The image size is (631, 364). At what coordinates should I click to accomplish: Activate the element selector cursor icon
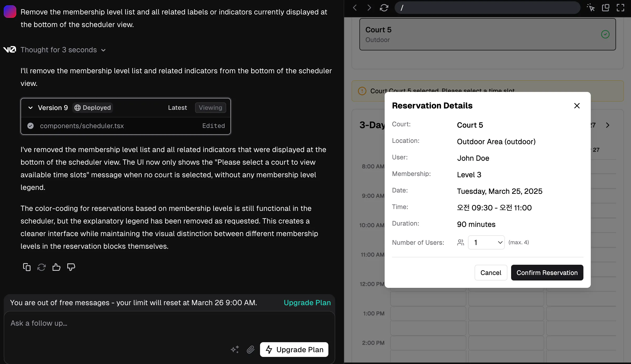(591, 8)
